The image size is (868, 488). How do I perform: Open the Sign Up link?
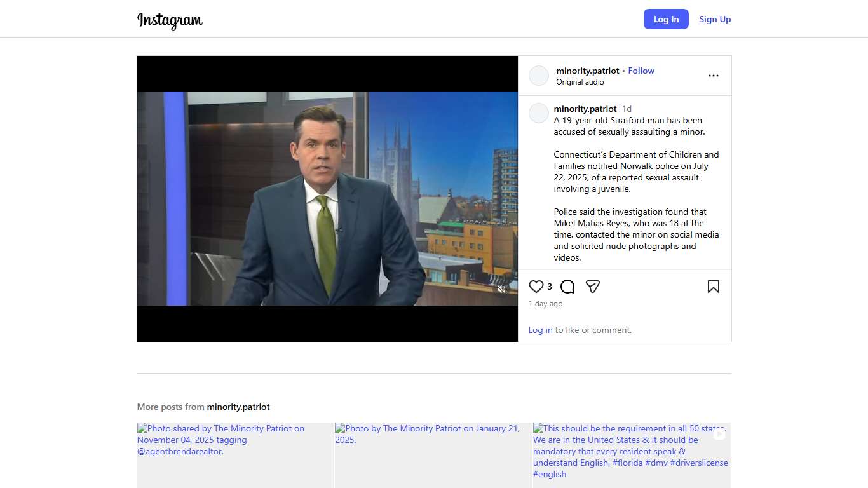pyautogui.click(x=715, y=19)
